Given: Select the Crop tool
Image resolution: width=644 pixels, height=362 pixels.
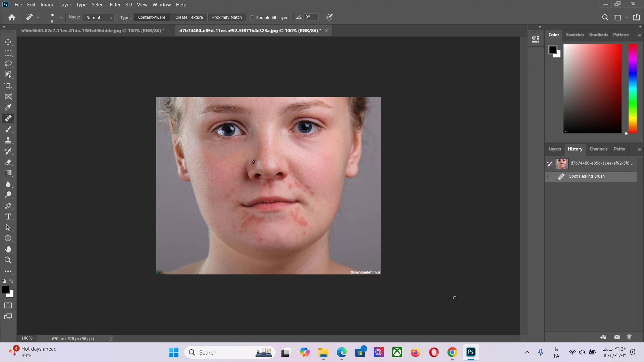Looking at the screenshot, I should click(8, 86).
